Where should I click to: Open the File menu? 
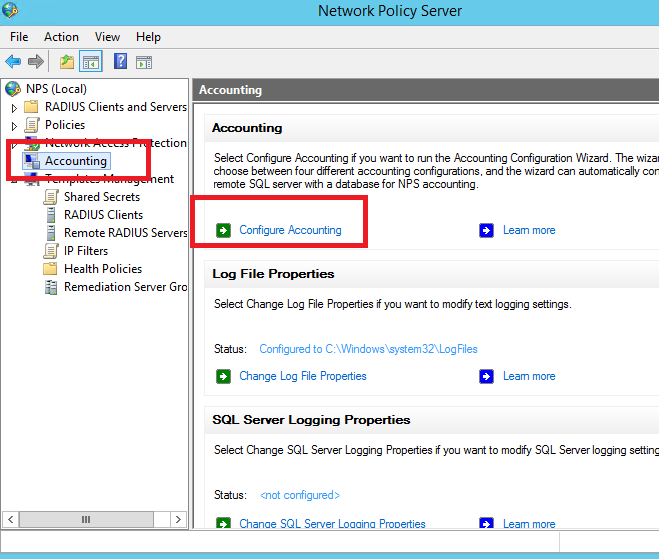coord(19,37)
